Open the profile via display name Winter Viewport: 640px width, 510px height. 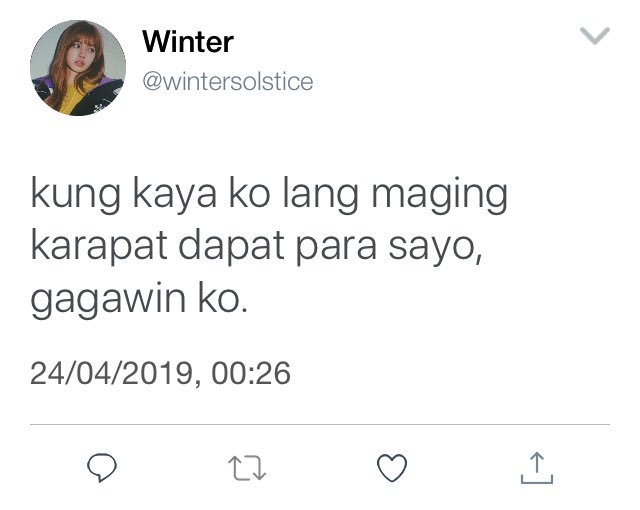[x=188, y=42]
